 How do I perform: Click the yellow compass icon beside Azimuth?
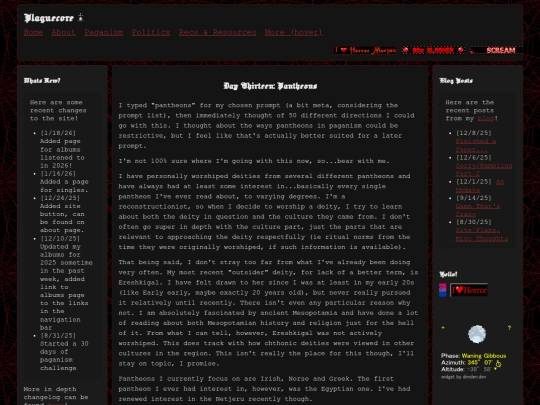(498, 363)
